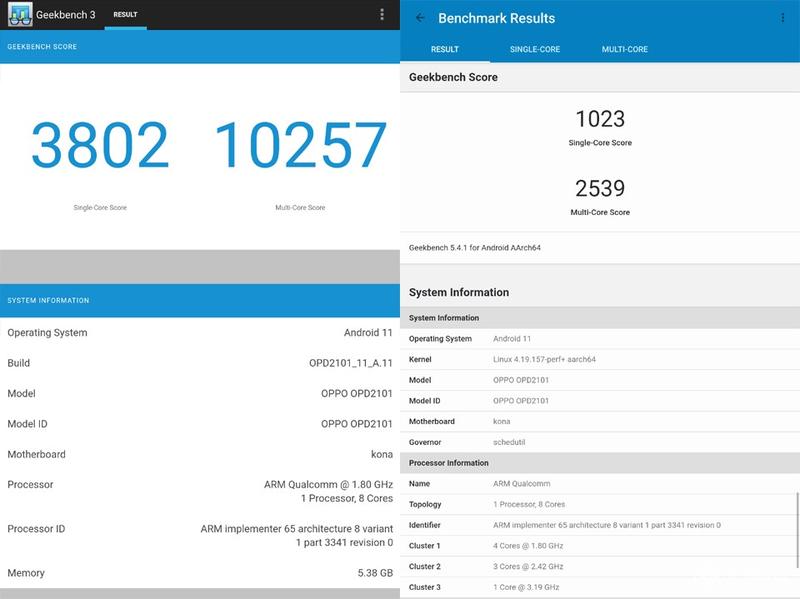Screen dimensions: 800x599
Task: Select the RESULT tab in Geekbench 3
Action: pos(126,15)
